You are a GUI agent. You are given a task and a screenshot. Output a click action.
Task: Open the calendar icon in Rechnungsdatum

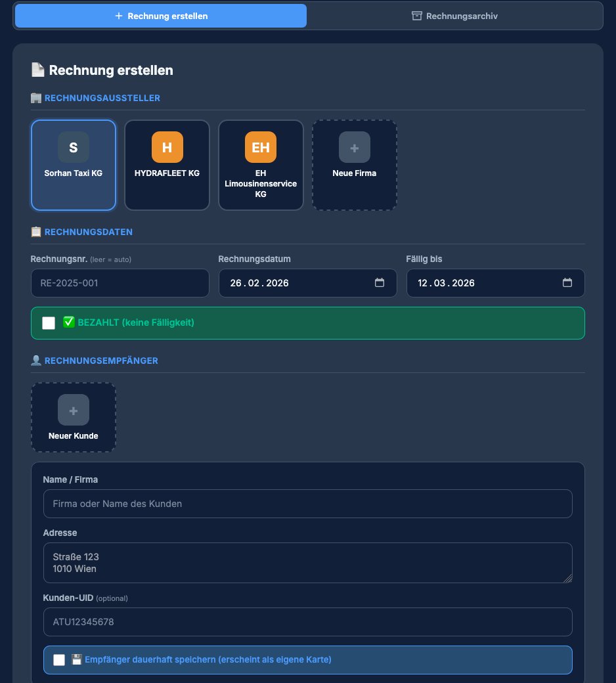coord(380,283)
